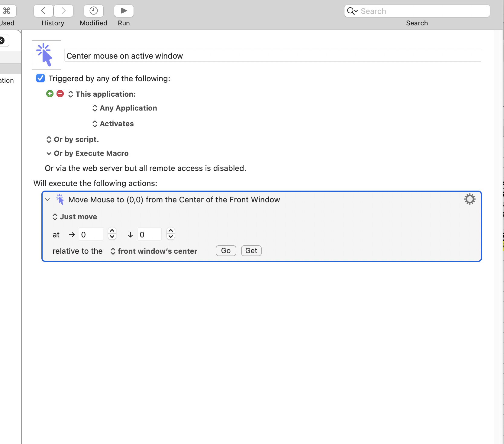Change the 'Just move' action type
The height and width of the screenshot is (444, 504).
click(75, 217)
